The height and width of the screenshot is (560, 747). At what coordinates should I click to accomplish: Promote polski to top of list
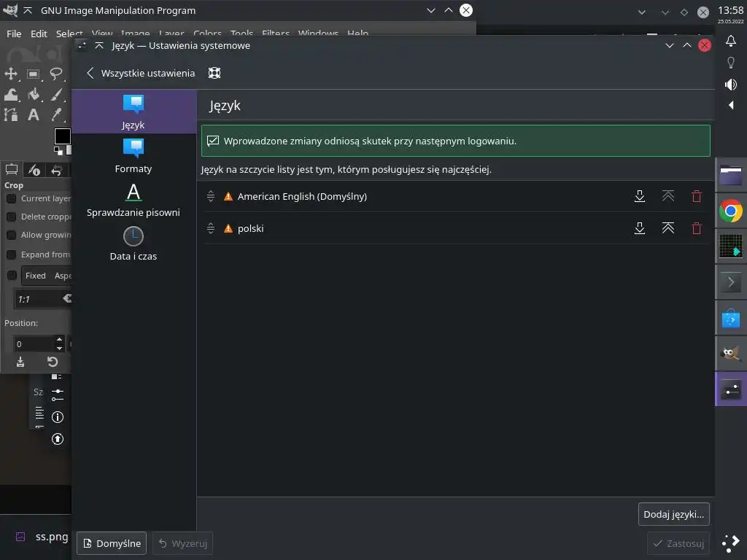click(668, 228)
